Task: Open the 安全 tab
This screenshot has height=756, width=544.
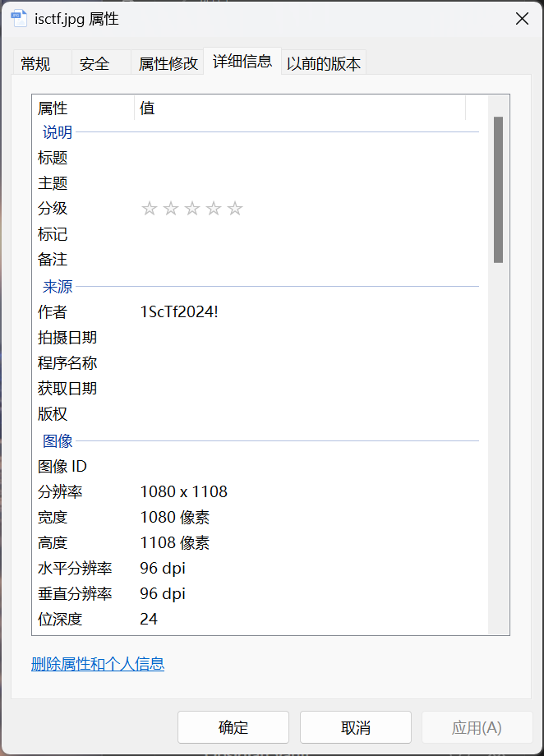Action: point(95,63)
